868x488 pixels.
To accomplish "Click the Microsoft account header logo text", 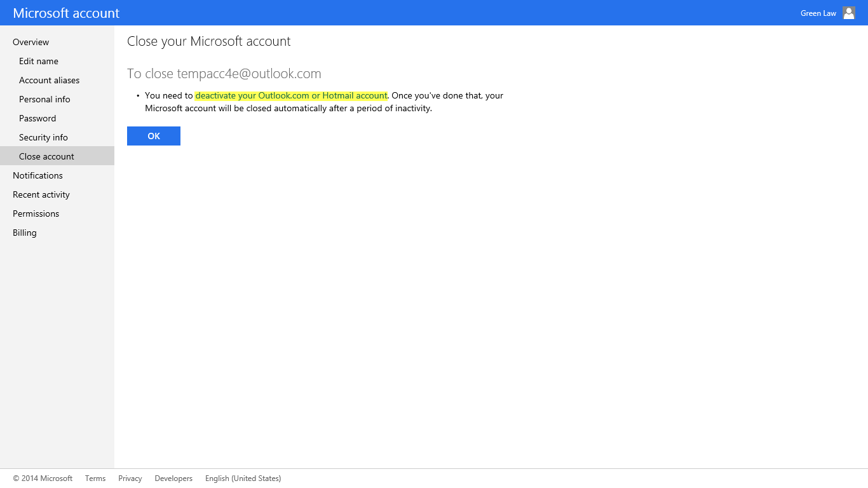I will coord(66,13).
